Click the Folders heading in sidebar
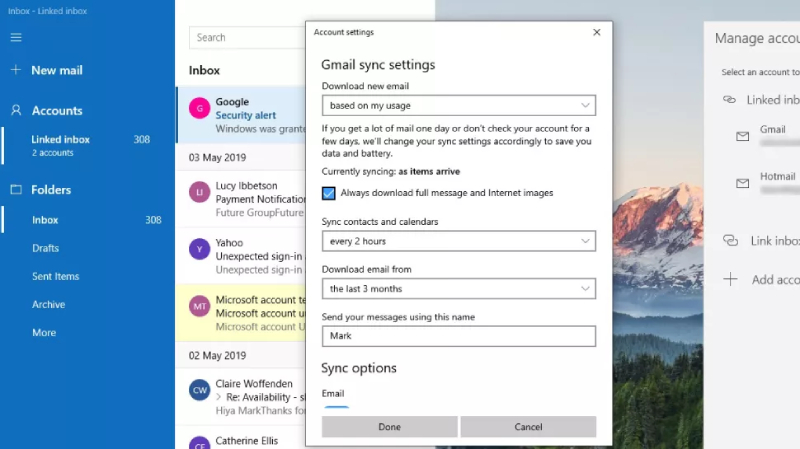The image size is (800, 449). pos(51,189)
